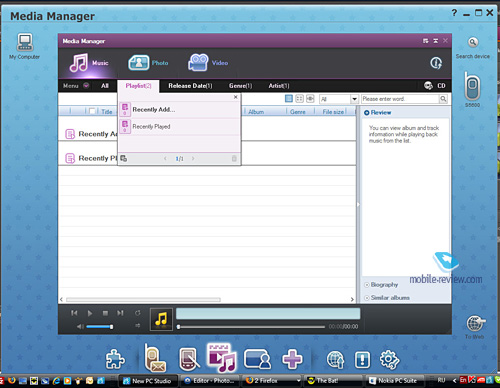500x388 pixels.
Task: Select the Similar albums radio option
Action: [x=367, y=298]
